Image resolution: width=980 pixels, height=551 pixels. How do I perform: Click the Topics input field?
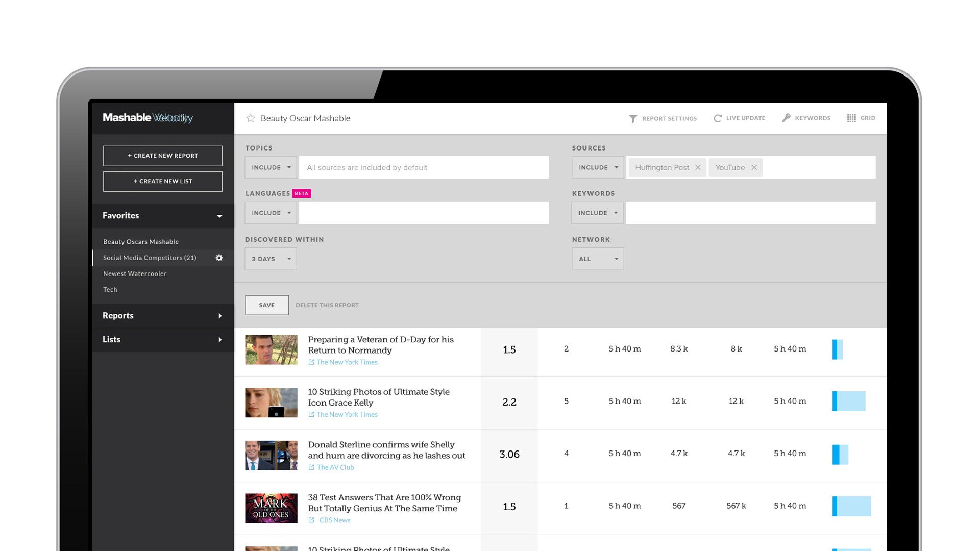pos(424,167)
